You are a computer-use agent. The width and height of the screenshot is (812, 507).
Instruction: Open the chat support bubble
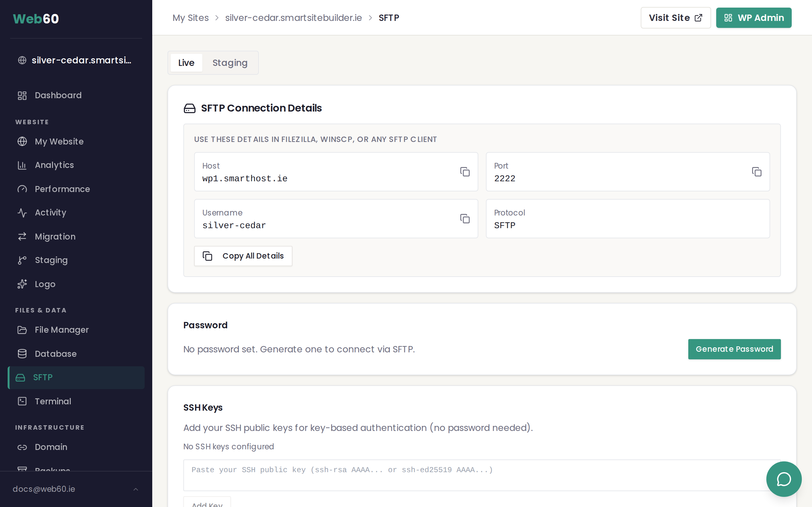coord(783,479)
